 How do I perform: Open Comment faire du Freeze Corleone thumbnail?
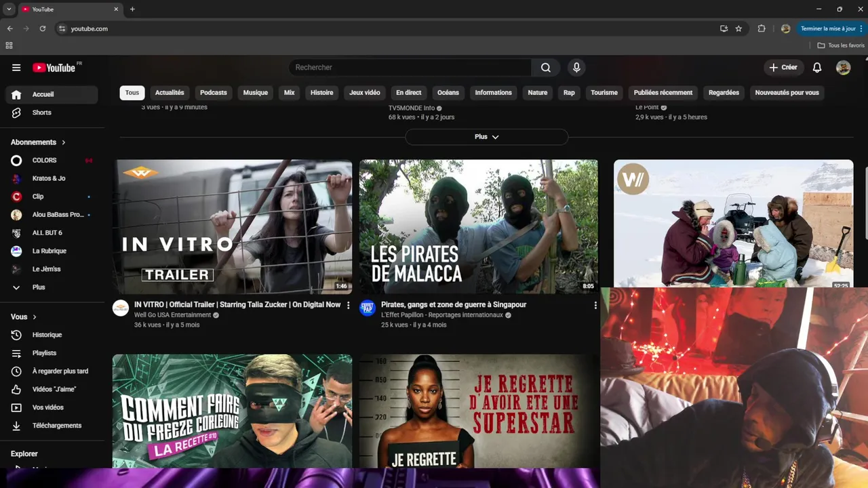coord(232,411)
